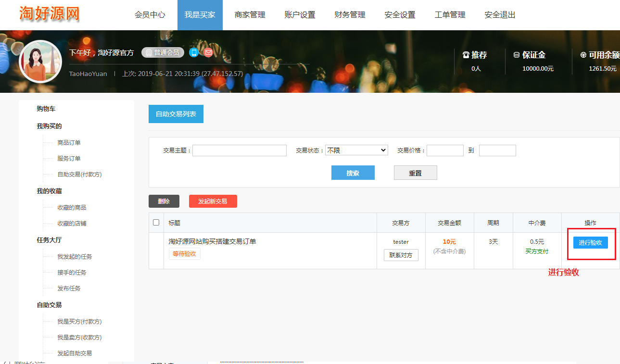Click the red 发起新交易 button

[213, 201]
